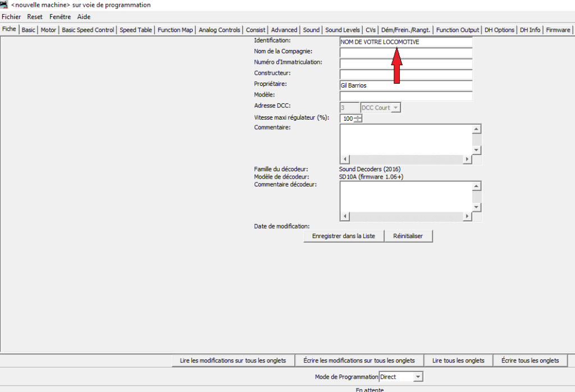
Task: Open the Mode de Programmation dropdown
Action: [x=417, y=377]
